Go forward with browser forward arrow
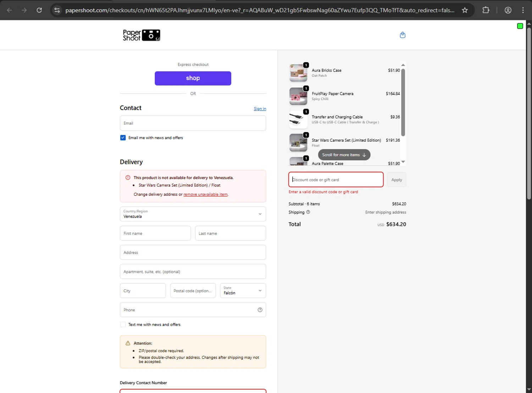 pos(24,10)
